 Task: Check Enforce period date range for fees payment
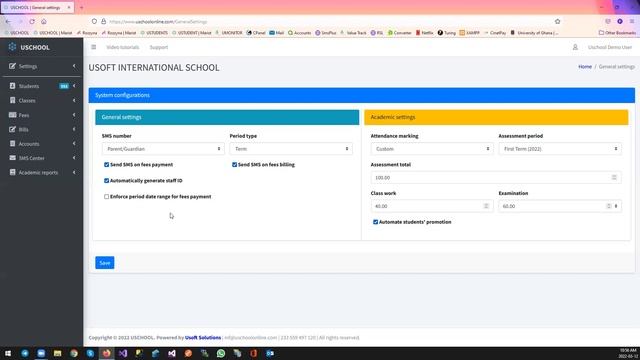[107, 197]
